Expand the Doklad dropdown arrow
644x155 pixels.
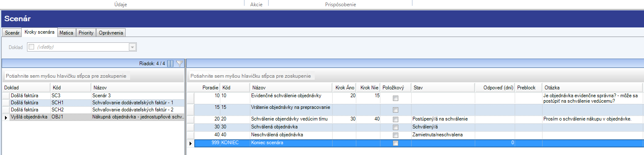[x=133, y=47]
